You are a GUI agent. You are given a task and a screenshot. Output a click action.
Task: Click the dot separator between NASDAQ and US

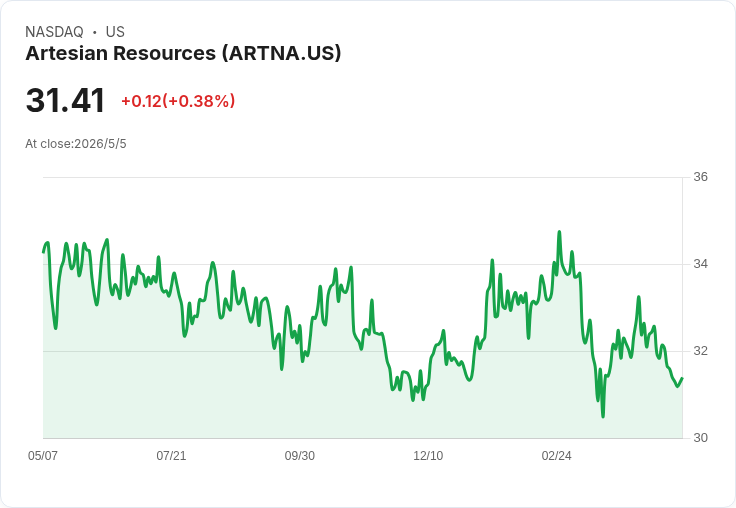[x=95, y=32]
